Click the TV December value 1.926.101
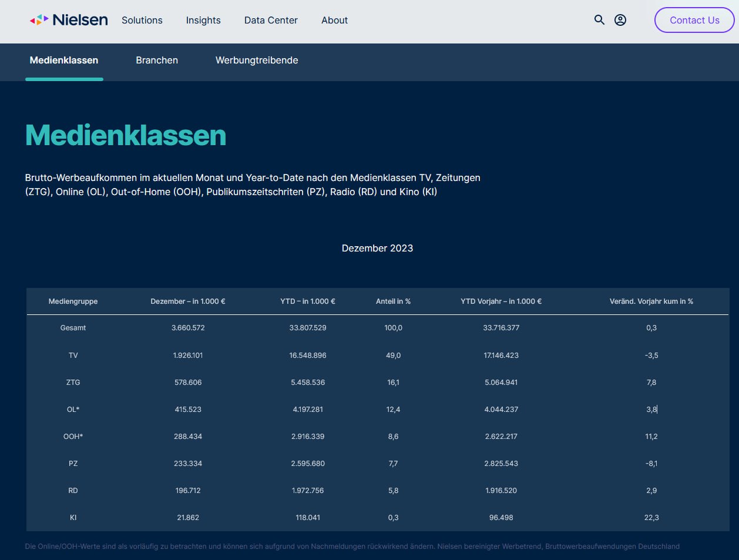Viewport: 739px width, 560px height. [x=188, y=356]
